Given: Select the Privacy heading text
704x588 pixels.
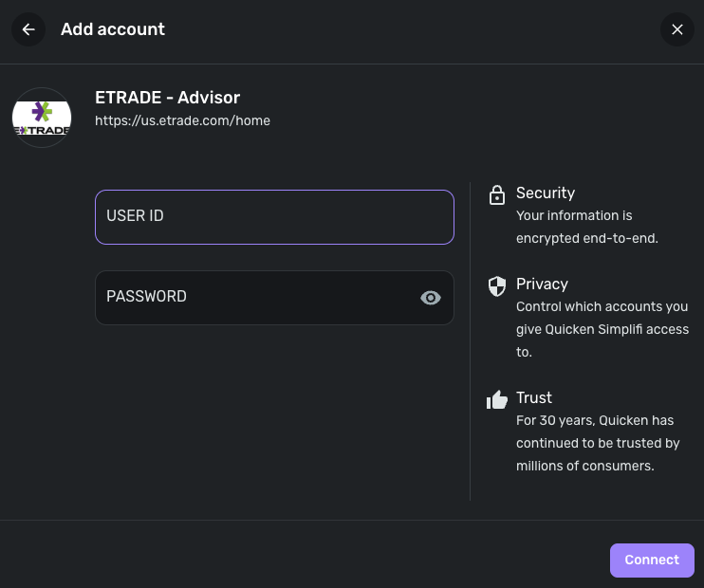Looking at the screenshot, I should (x=542, y=284).
